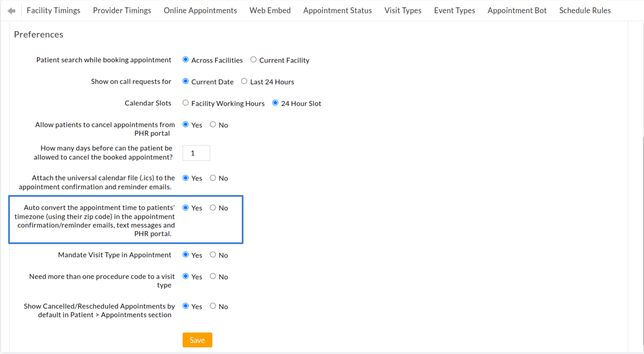Select No for multiple procedure codes
644x354 pixels.
click(x=212, y=277)
